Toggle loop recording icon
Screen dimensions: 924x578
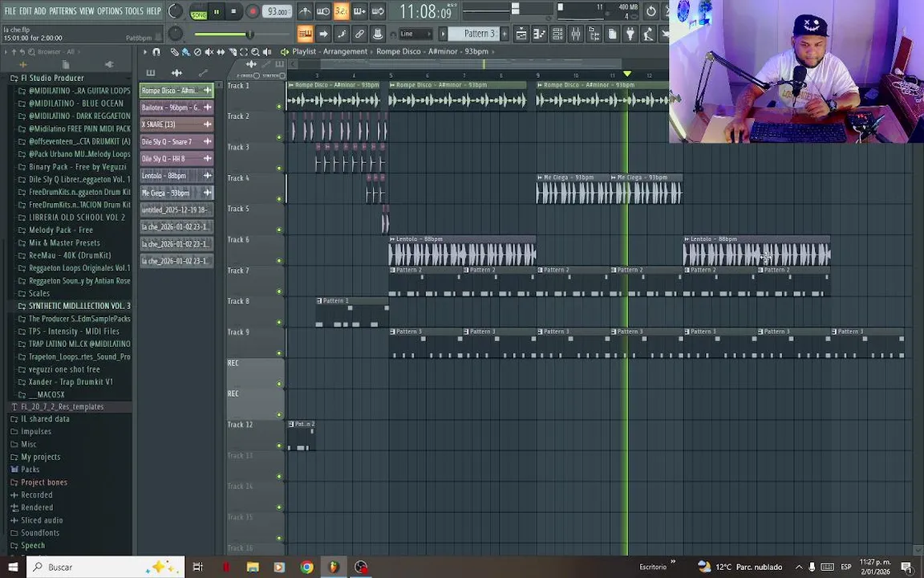click(x=378, y=11)
